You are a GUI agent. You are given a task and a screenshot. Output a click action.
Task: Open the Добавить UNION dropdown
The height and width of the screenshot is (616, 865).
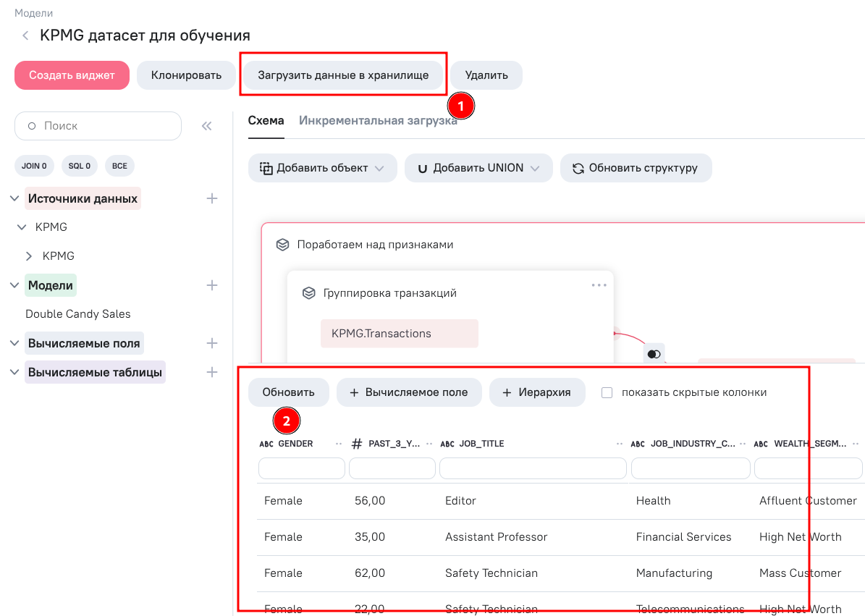click(x=478, y=168)
